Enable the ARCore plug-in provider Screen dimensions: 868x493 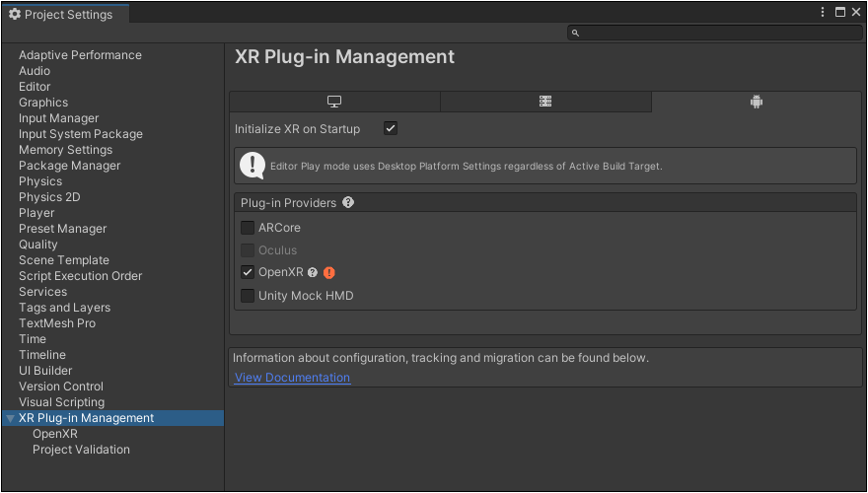coord(248,228)
